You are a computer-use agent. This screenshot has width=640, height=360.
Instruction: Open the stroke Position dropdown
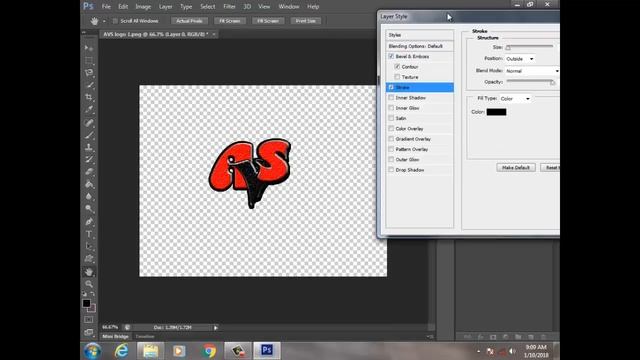tap(520, 59)
